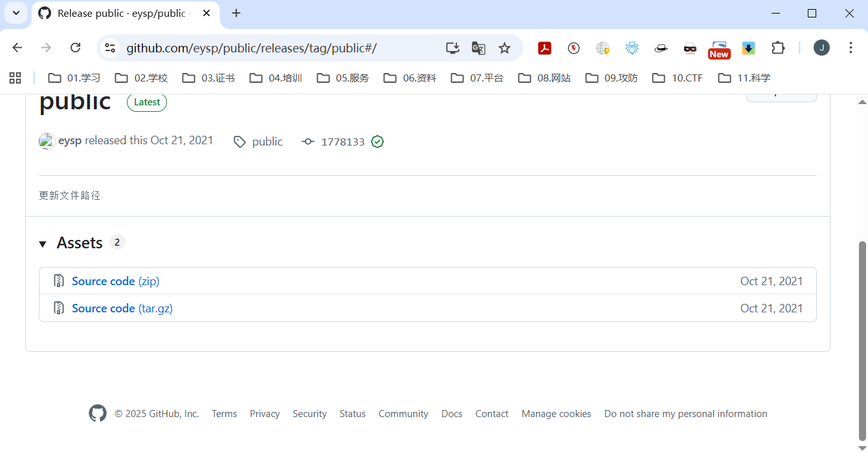Open the 05.服务 bookmark folder
This screenshot has height=452, width=868.
(x=343, y=78)
